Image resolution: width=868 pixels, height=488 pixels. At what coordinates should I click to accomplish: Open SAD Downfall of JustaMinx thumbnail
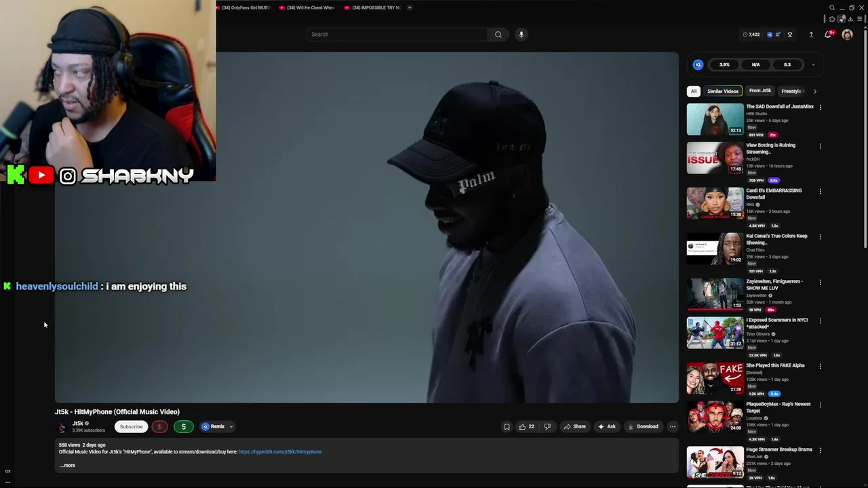point(715,119)
